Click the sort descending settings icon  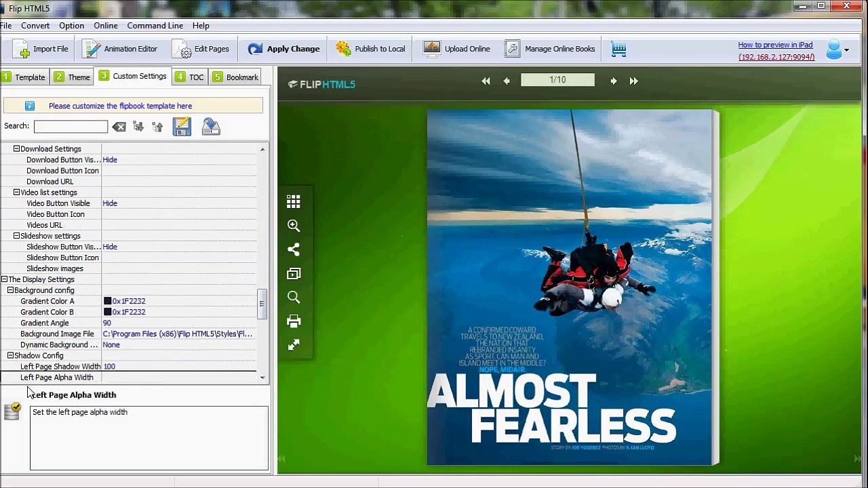(138, 127)
